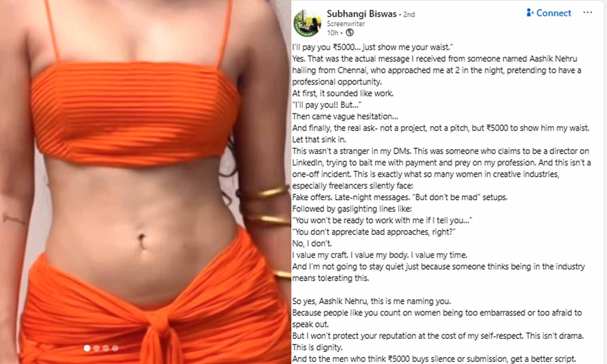Click the connect person-plus icon
The width and height of the screenshot is (607, 364).
click(x=530, y=13)
